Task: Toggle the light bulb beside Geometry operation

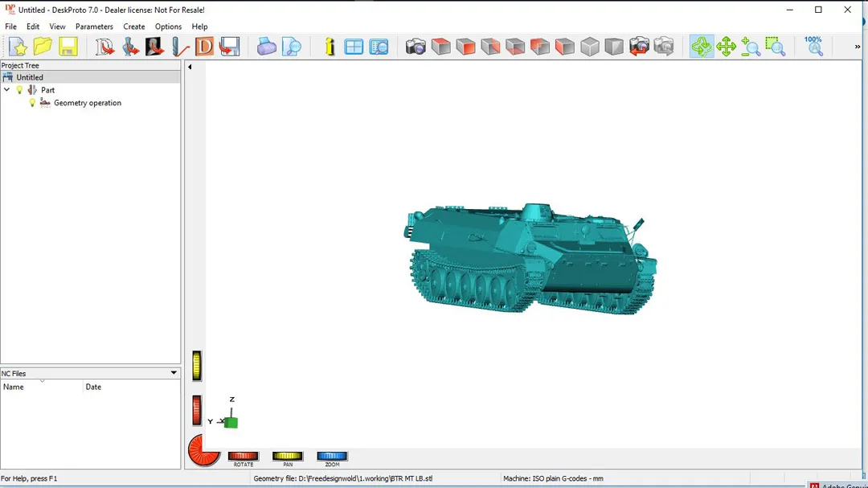Action: tap(32, 102)
